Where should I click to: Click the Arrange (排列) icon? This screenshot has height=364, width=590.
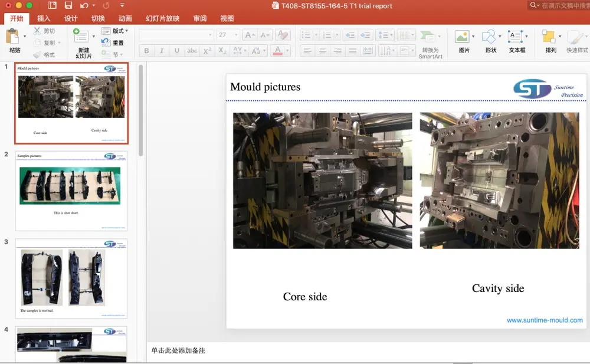click(549, 37)
